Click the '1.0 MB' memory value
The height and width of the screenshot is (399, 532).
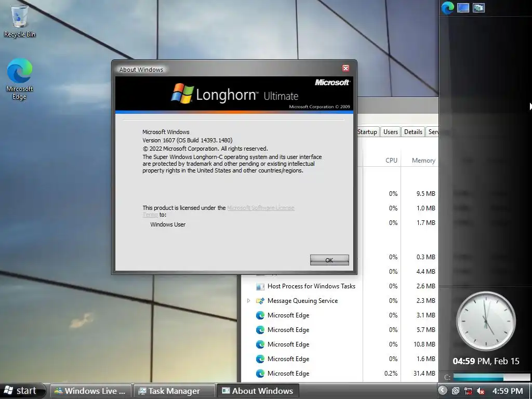pos(426,208)
